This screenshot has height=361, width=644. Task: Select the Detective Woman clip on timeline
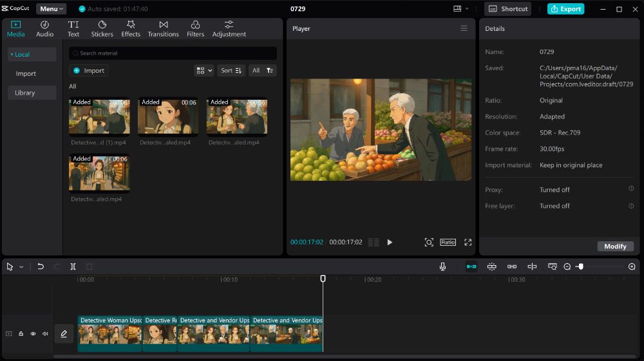[x=109, y=333]
